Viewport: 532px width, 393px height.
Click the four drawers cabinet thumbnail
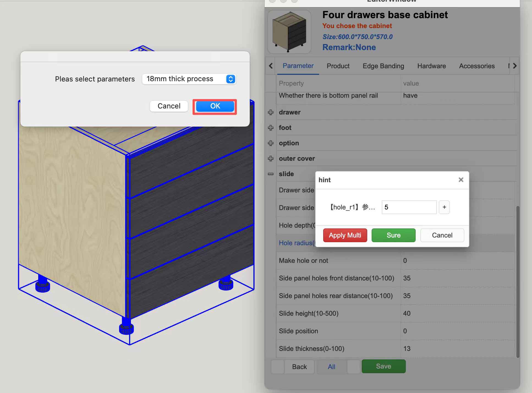(x=289, y=32)
